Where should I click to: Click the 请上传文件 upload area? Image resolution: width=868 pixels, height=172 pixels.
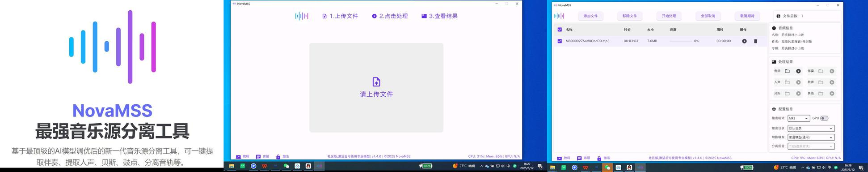pyautogui.click(x=376, y=88)
